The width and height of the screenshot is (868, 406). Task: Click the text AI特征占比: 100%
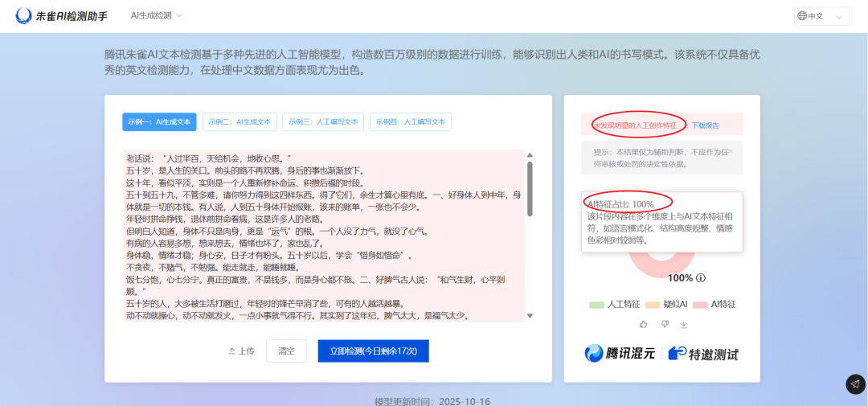(620, 204)
